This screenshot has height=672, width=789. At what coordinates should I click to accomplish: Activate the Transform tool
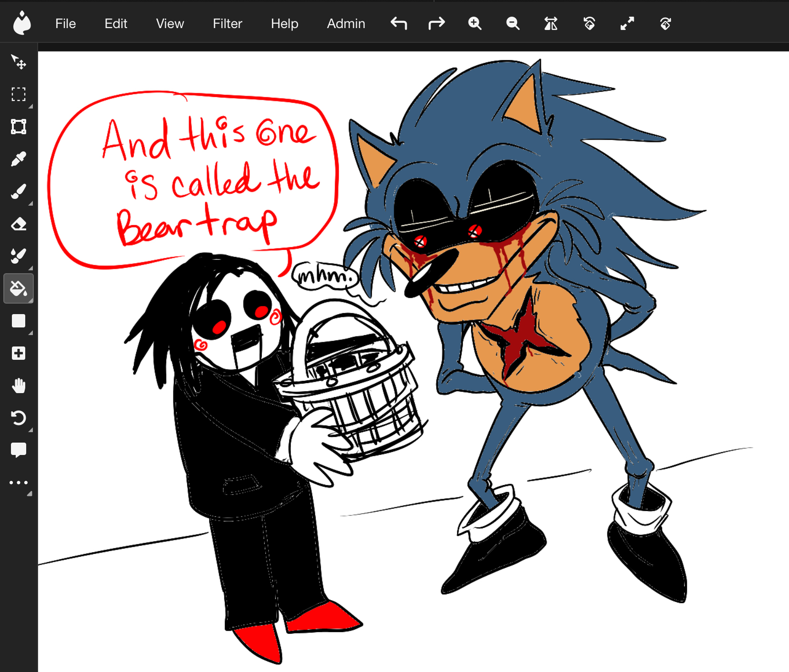tap(19, 127)
